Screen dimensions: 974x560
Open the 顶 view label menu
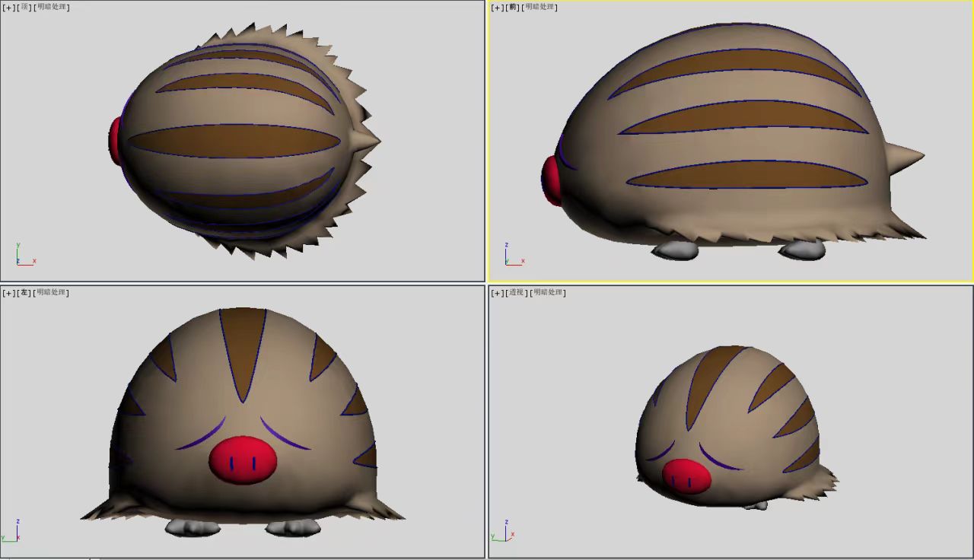(24, 7)
